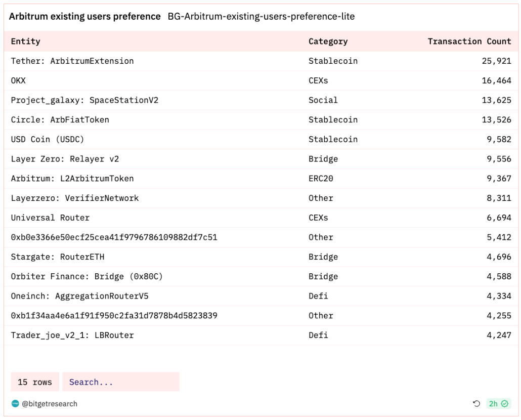The width and height of the screenshot is (521, 420).
Task: Click the 4,588 transaction count value
Action: pos(499,276)
